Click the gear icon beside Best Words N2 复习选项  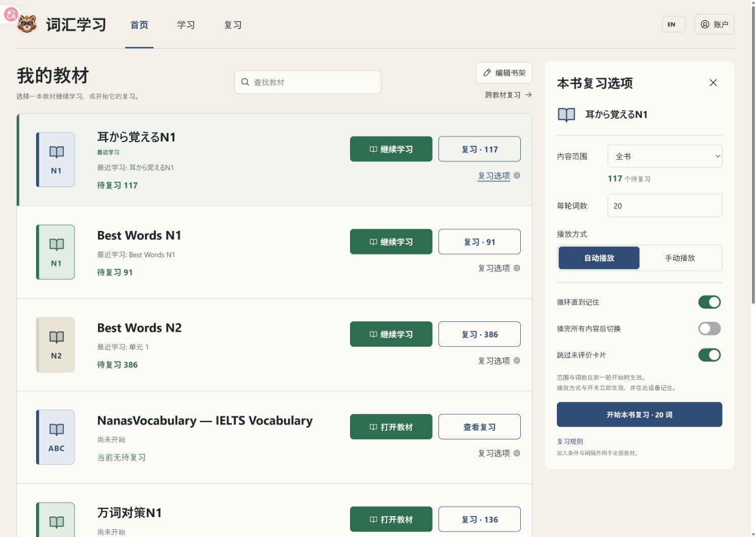pyautogui.click(x=517, y=361)
